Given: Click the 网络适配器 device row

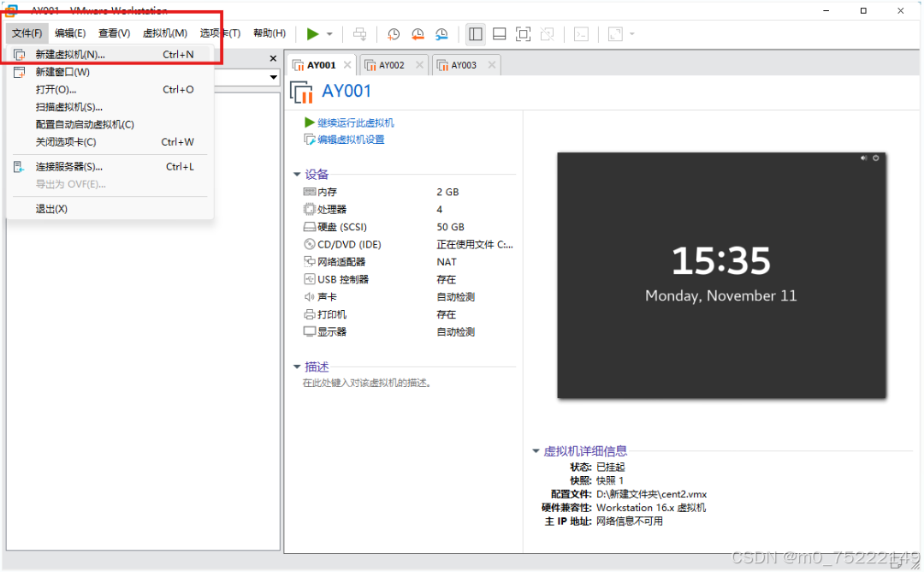Looking at the screenshot, I should tap(408, 262).
